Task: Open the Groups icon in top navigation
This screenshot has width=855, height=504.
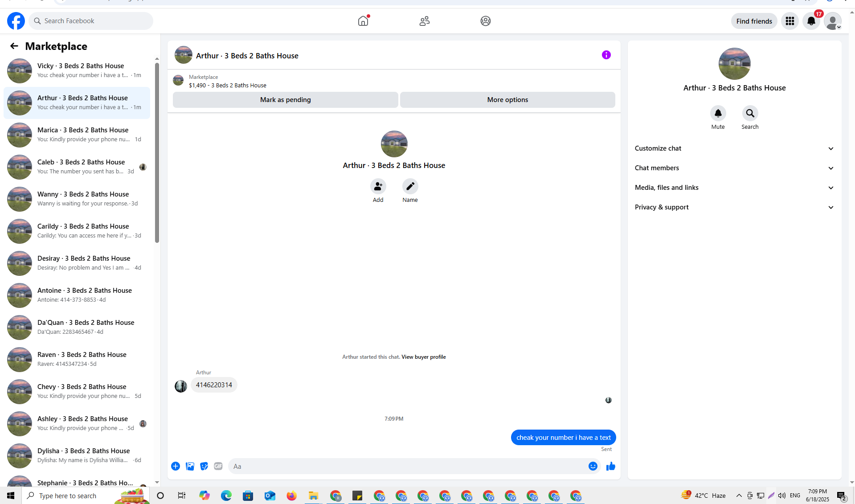Action: (486, 21)
